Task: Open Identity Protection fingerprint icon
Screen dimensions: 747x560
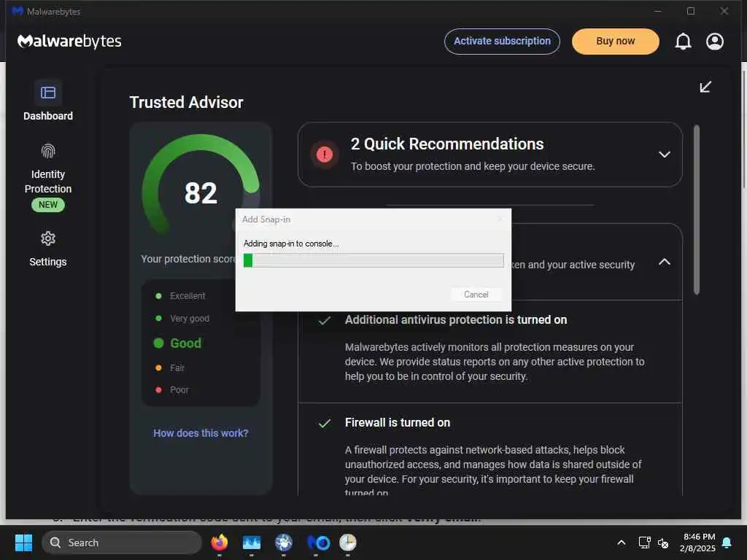Action: coord(48,152)
